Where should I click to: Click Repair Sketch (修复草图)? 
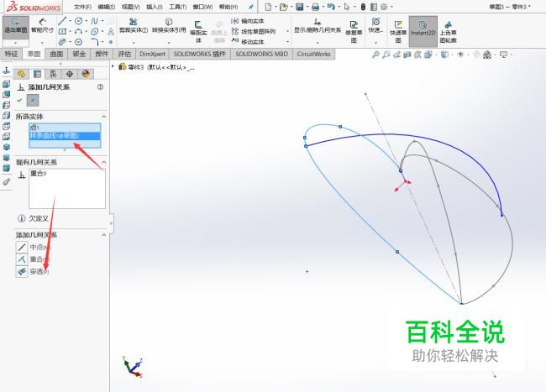[x=354, y=32]
